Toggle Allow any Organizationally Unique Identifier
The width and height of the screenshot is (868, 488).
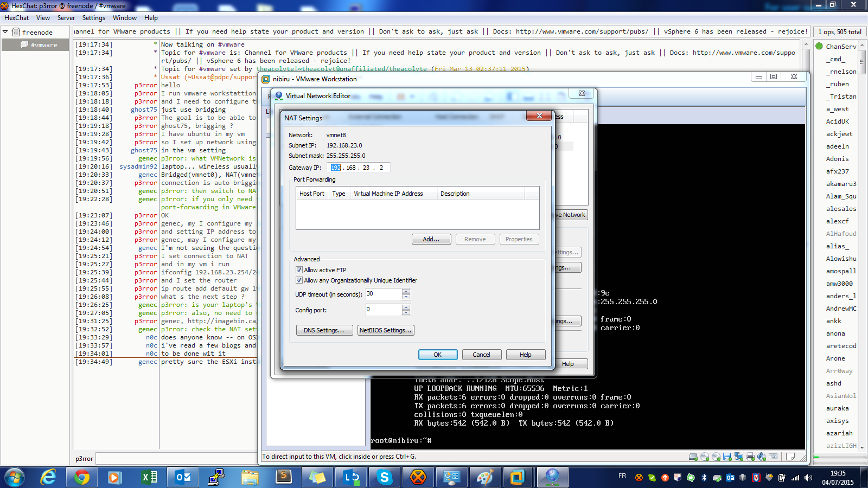[x=299, y=280]
